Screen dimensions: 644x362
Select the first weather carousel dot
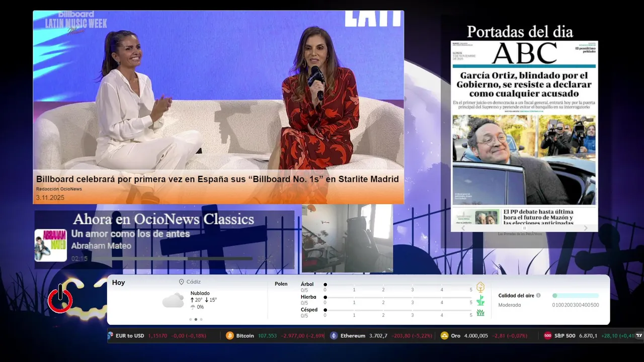[190, 319]
